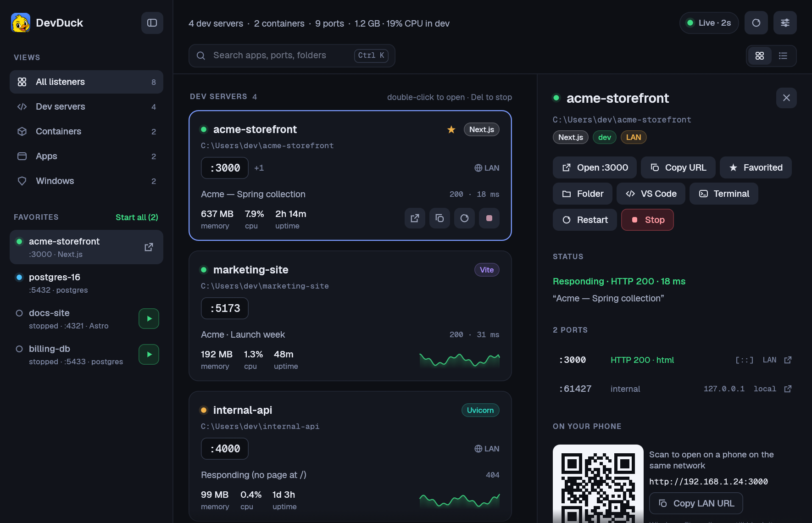Open port 3000 external link in the ports list
The height and width of the screenshot is (523, 812).
788,360
